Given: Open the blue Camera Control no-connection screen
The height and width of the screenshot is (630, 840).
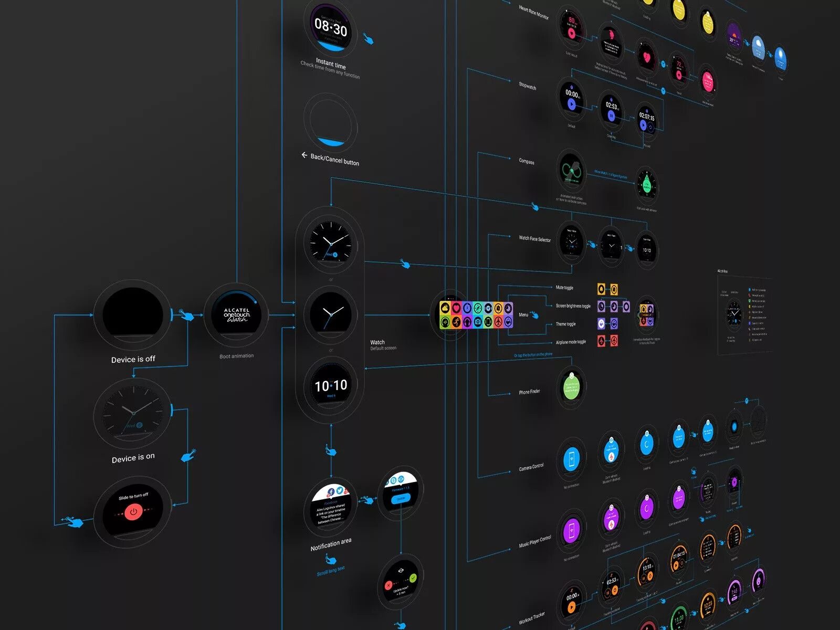Looking at the screenshot, I should pyautogui.click(x=571, y=460).
